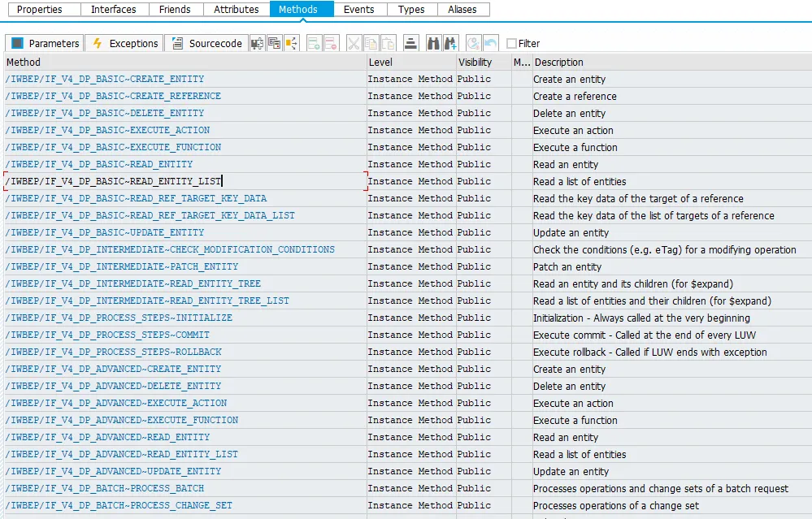Screen dimensions: 812x519
Task: Open the Interfaces tab
Action: [115, 10]
